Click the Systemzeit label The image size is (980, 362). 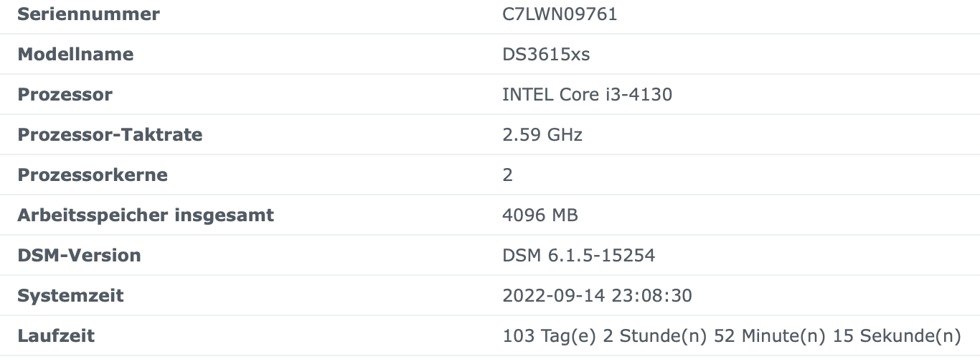[x=70, y=295]
